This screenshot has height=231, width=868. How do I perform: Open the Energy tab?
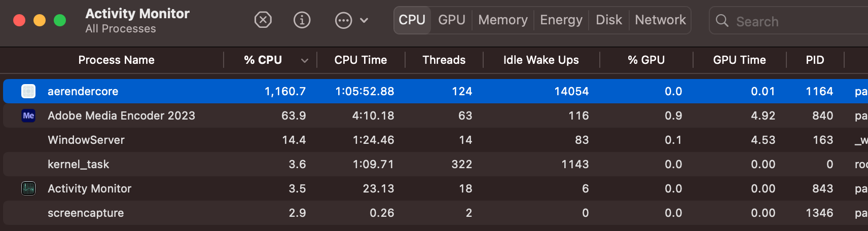(x=561, y=20)
